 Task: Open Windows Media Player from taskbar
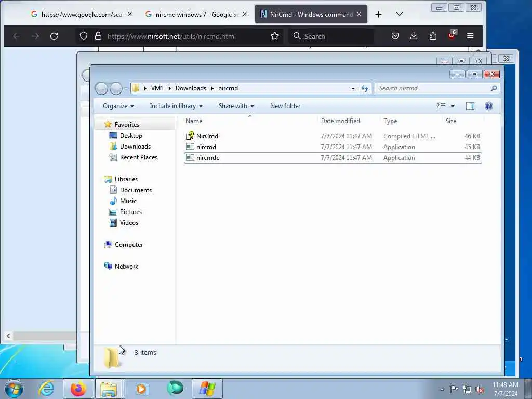click(x=141, y=389)
